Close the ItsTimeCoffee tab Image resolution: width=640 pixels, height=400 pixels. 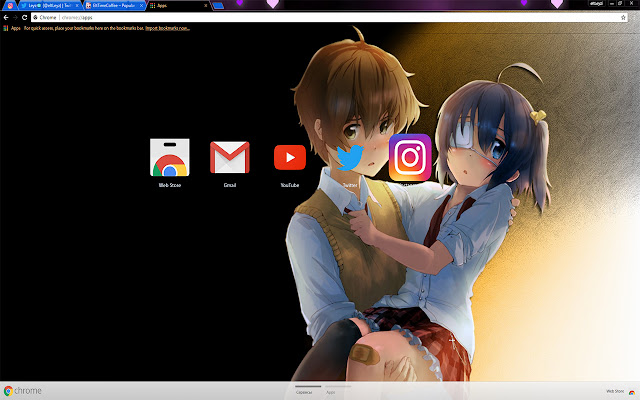pos(141,6)
